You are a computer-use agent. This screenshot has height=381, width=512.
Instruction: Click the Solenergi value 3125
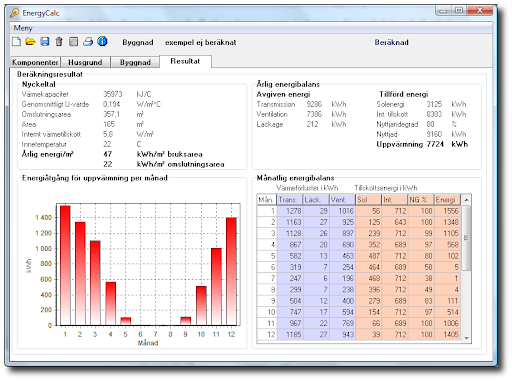(434, 104)
